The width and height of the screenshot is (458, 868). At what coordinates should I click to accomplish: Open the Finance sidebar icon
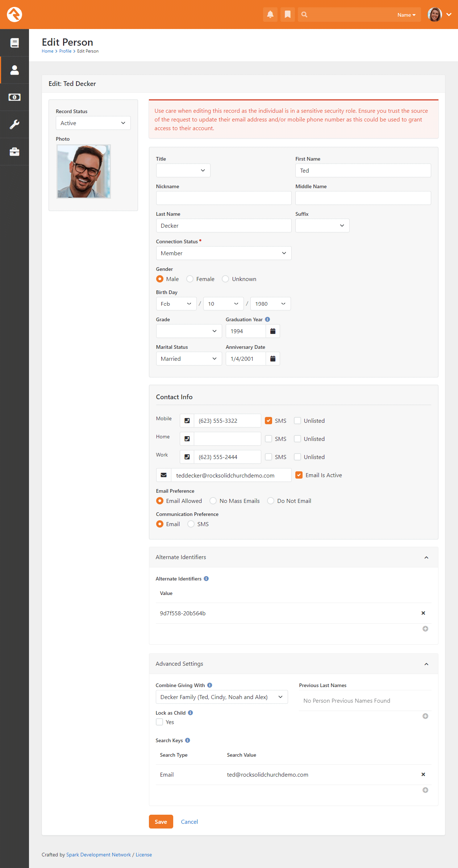click(x=14, y=97)
